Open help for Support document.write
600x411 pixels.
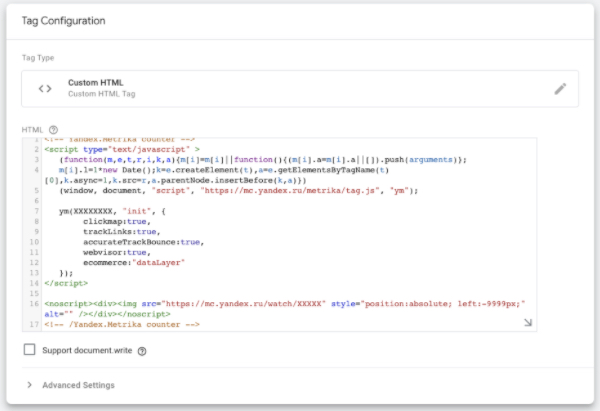(142, 351)
